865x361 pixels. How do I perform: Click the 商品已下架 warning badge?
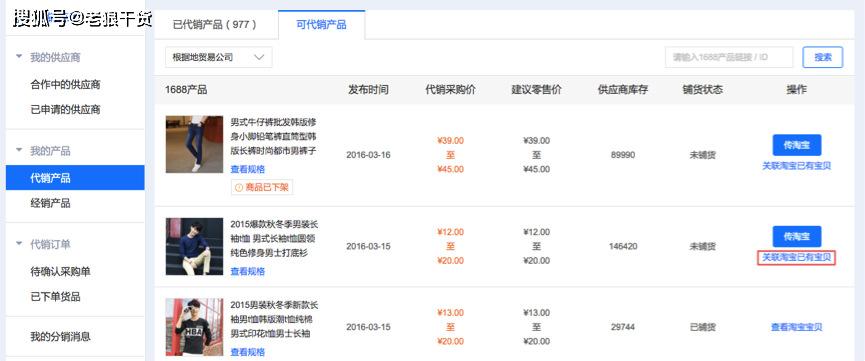click(x=262, y=187)
